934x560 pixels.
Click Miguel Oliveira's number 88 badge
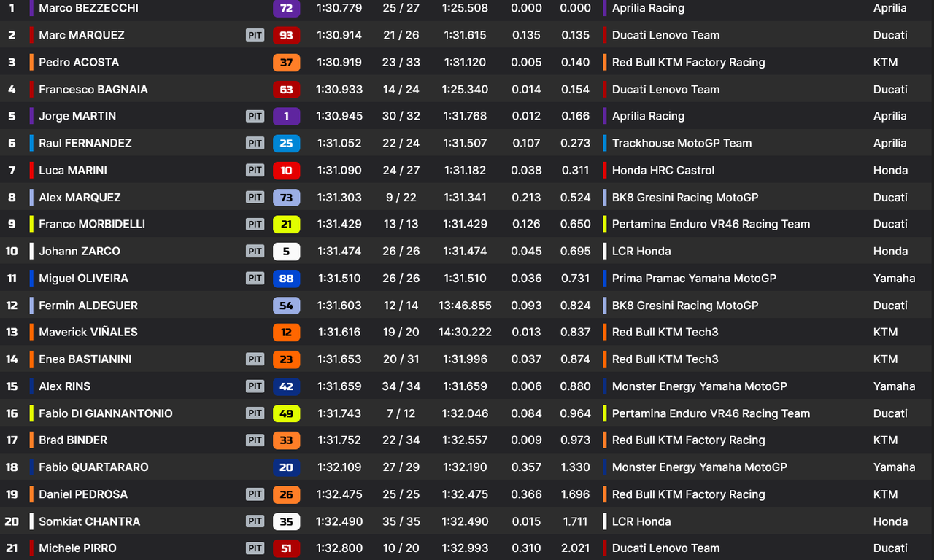[x=286, y=278]
